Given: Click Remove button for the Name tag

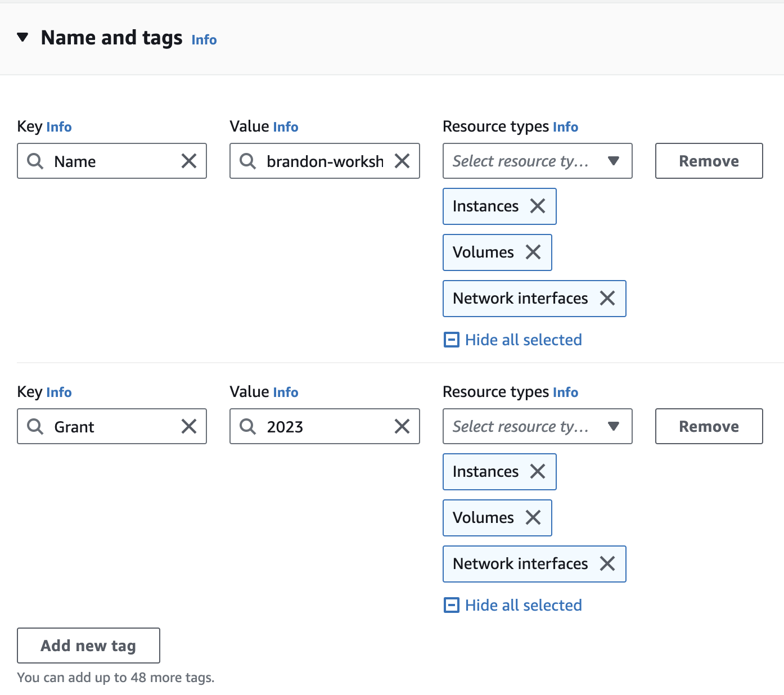Looking at the screenshot, I should click(x=709, y=161).
